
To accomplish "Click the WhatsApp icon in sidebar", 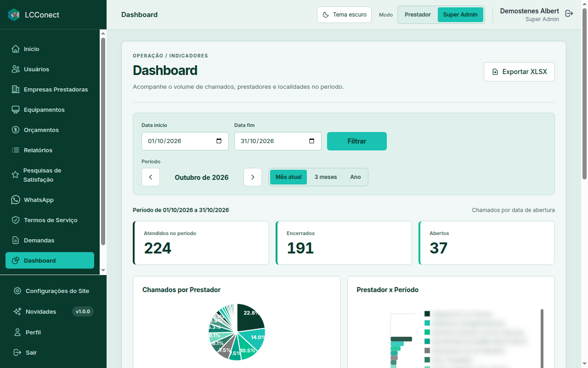I will tap(16, 200).
